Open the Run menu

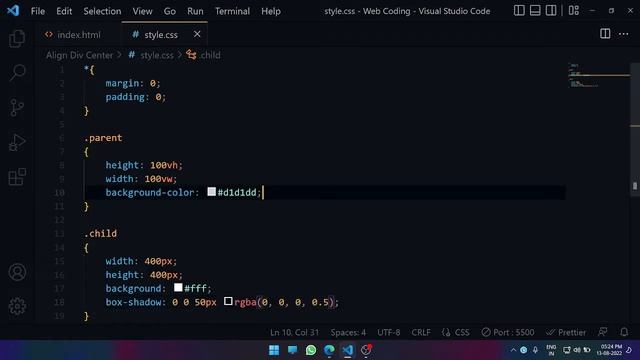(x=195, y=11)
